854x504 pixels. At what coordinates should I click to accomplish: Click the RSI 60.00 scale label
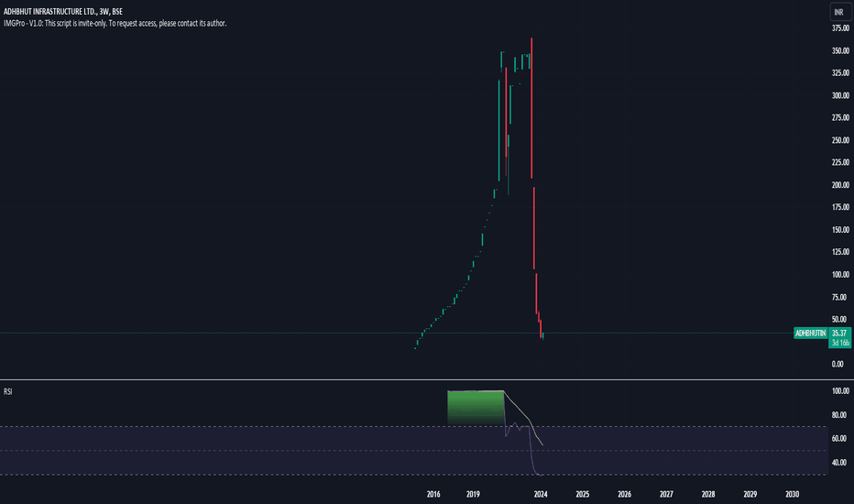(839, 439)
